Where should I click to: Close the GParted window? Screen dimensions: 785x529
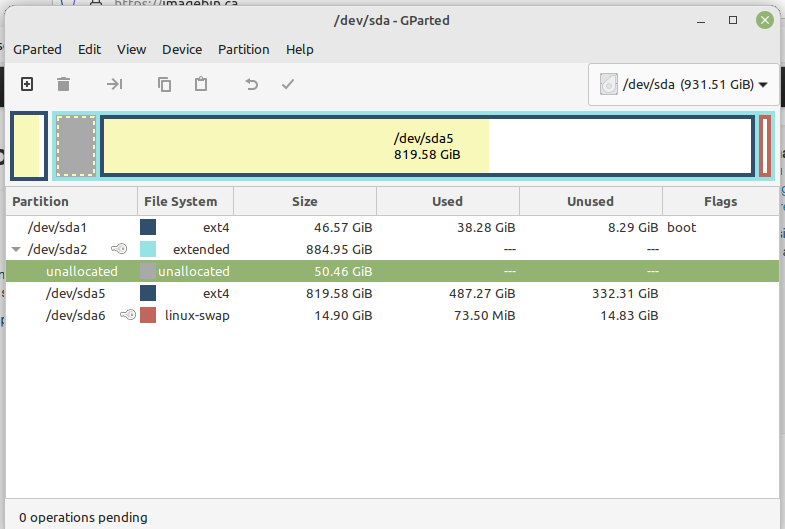pyautogui.click(x=764, y=21)
